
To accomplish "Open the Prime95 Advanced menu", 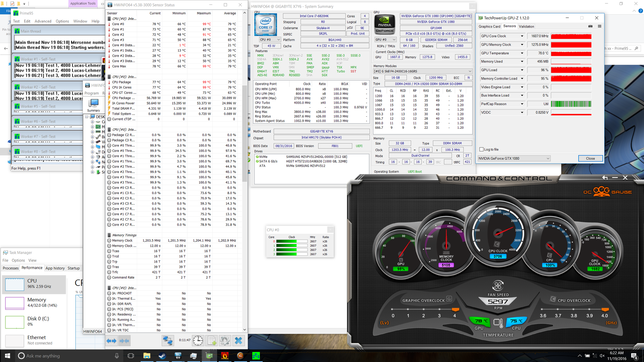I will click(43, 21).
